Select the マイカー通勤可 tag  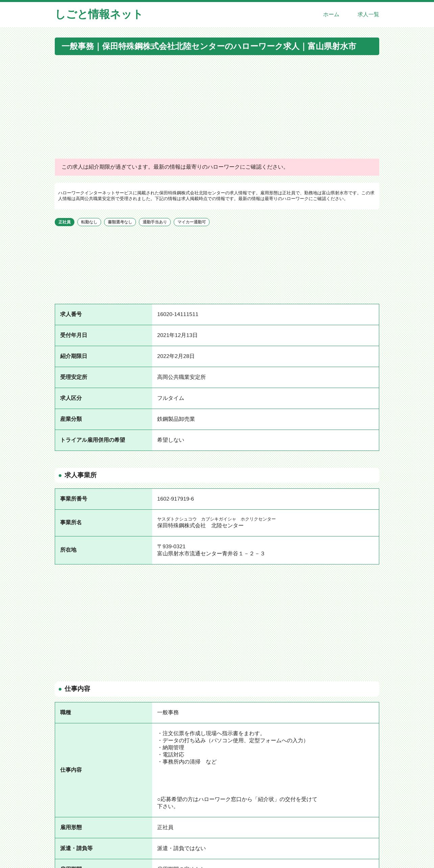pos(192,222)
